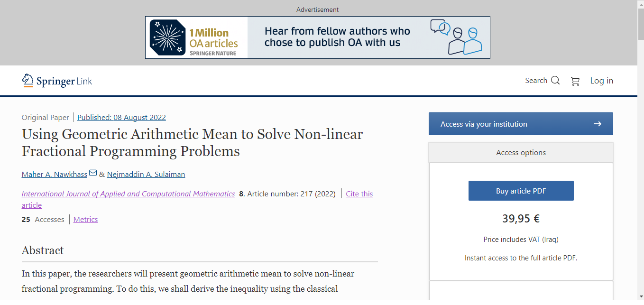Click the fireworks 1 Million OA logo
This screenshot has width=644, height=305.
click(167, 37)
